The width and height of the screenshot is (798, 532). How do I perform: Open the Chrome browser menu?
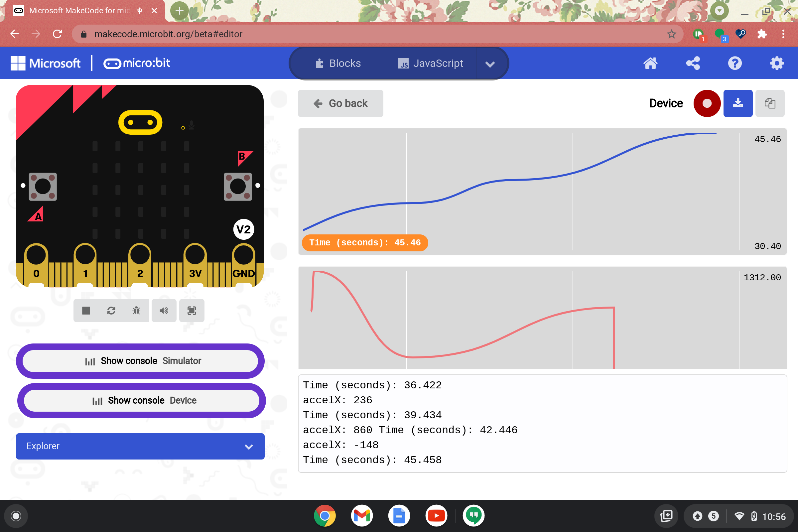[x=783, y=34]
